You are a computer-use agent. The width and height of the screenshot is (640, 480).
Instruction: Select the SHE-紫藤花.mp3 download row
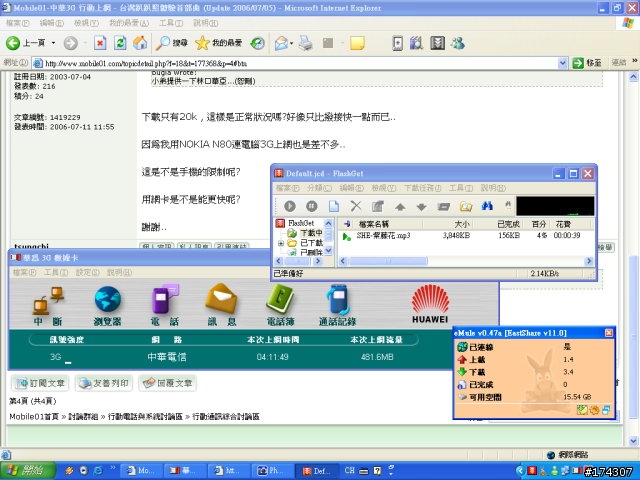[465, 236]
